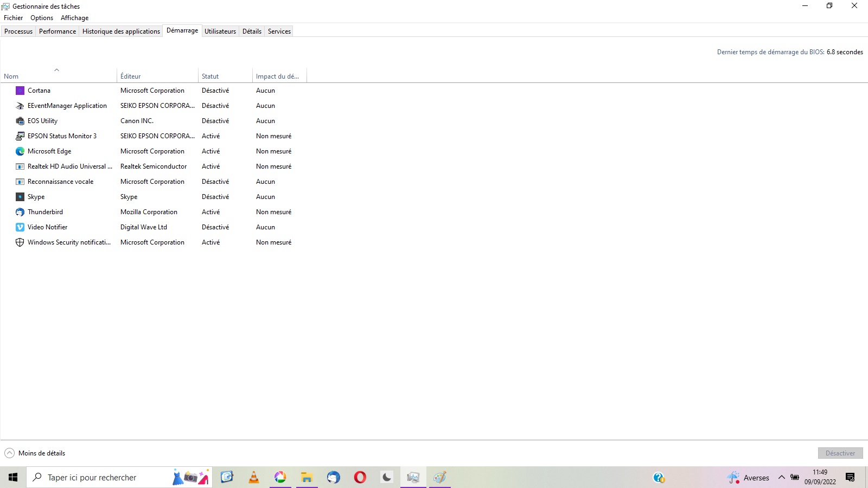Collapse view with Moins de détails
The image size is (868, 488).
(x=35, y=453)
